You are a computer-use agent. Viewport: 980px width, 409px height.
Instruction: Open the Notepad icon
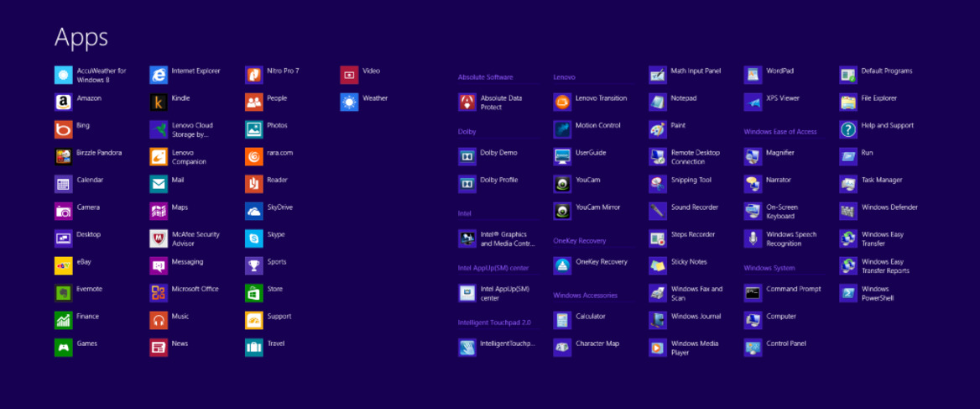(658, 102)
